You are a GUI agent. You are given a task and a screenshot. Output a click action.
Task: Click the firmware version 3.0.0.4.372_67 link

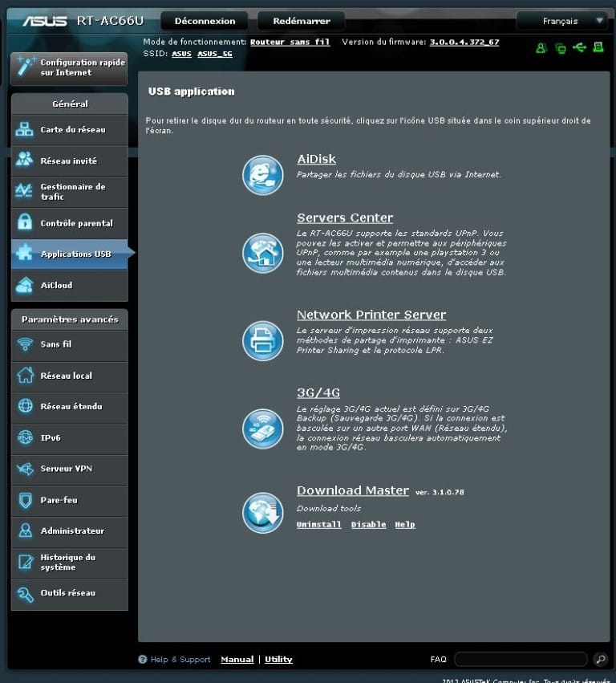tap(464, 43)
